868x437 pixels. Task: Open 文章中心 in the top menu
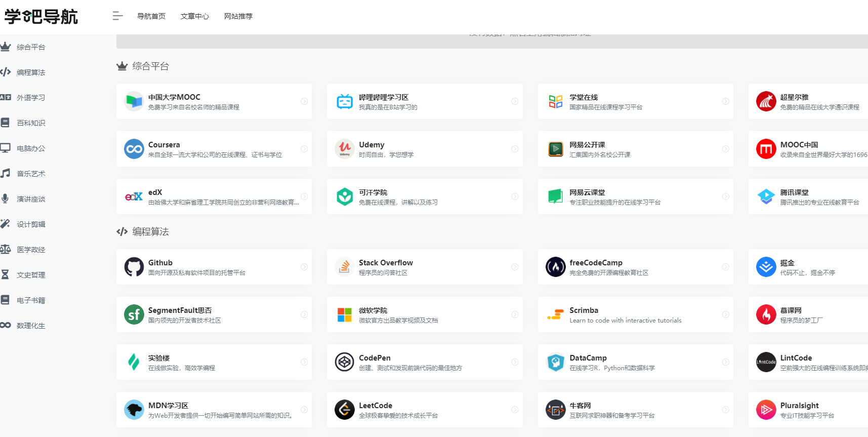195,16
